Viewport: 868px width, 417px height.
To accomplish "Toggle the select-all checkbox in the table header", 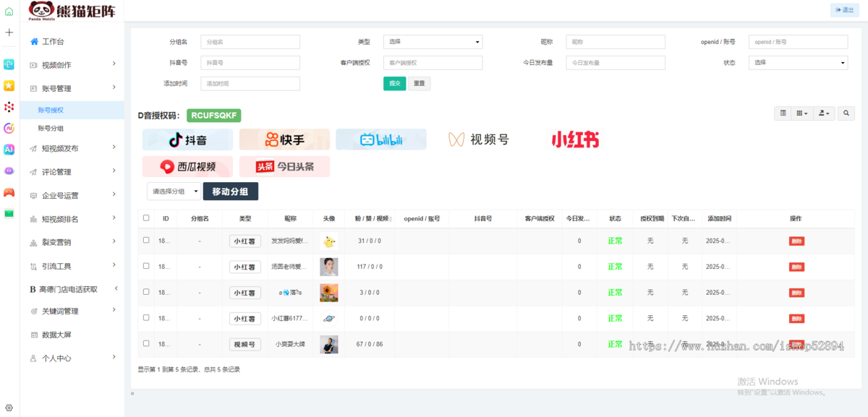I will pyautogui.click(x=146, y=218).
